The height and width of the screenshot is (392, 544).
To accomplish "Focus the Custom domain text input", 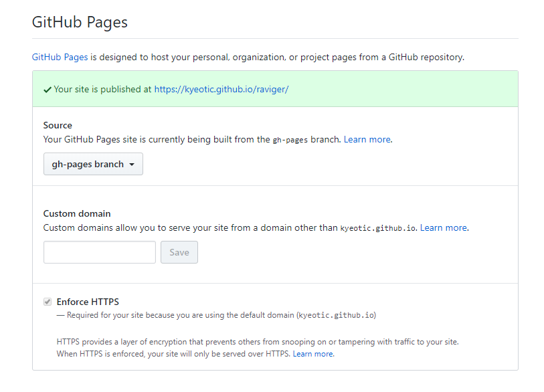I will click(x=100, y=252).
